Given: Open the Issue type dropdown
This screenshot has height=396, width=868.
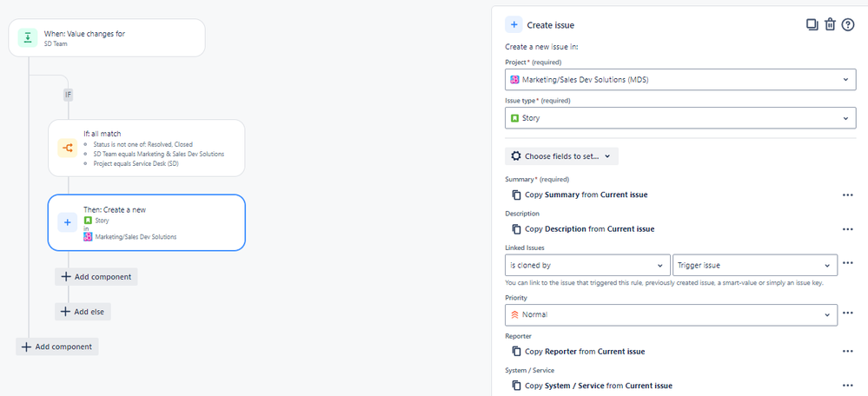Looking at the screenshot, I should pyautogui.click(x=680, y=118).
